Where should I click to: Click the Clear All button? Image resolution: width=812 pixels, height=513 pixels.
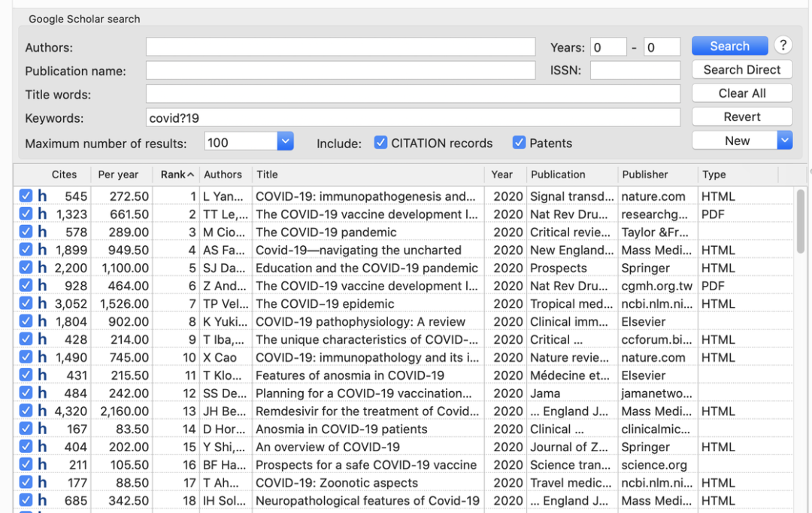[741, 93]
